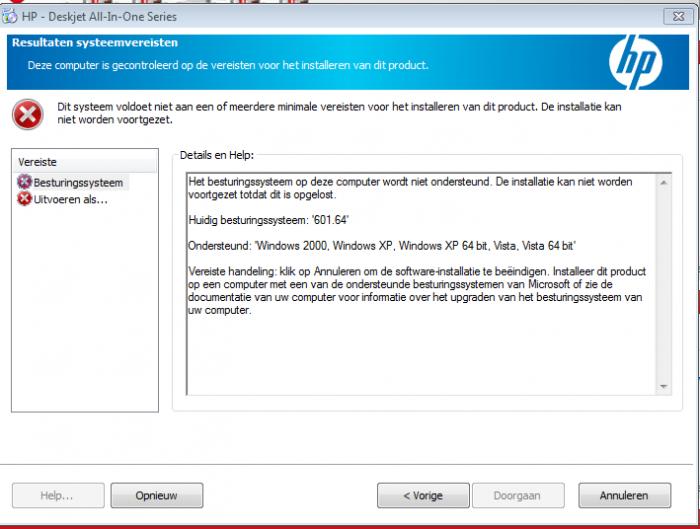Click the 'Details en Help:' group label
Screen dimensions: 700x529
coord(217,155)
